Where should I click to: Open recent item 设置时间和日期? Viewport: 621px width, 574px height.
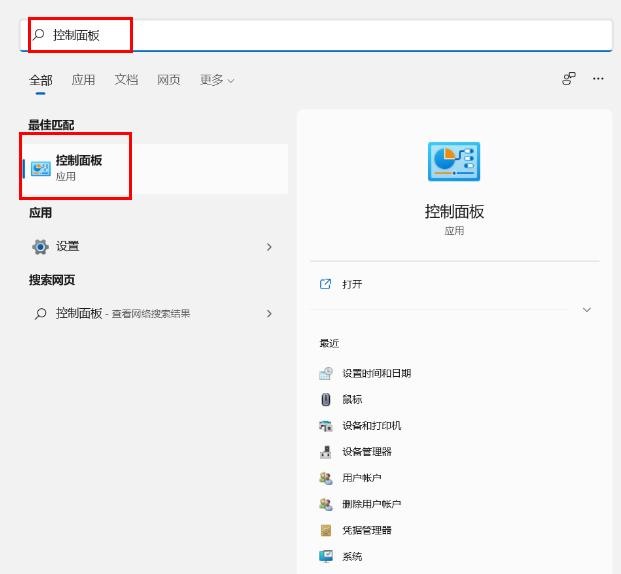pos(376,373)
